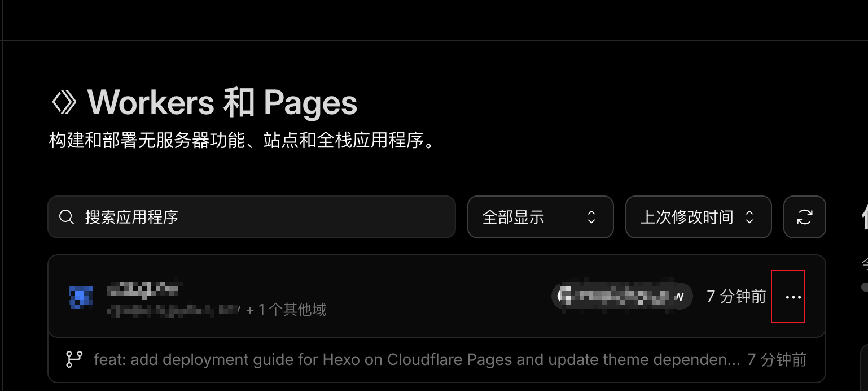Open the blurred project name in the list
This screenshot has width=868, height=391.
(x=142, y=290)
